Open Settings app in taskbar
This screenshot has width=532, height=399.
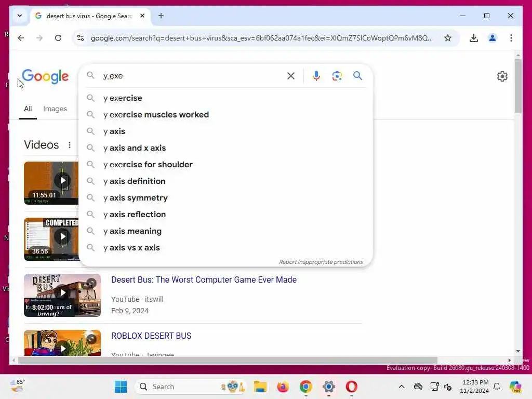click(328, 387)
